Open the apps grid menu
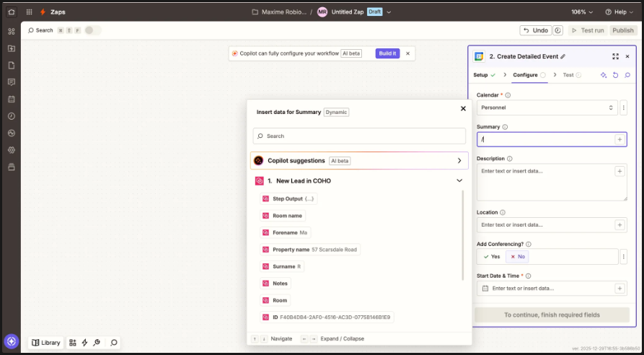 point(29,12)
